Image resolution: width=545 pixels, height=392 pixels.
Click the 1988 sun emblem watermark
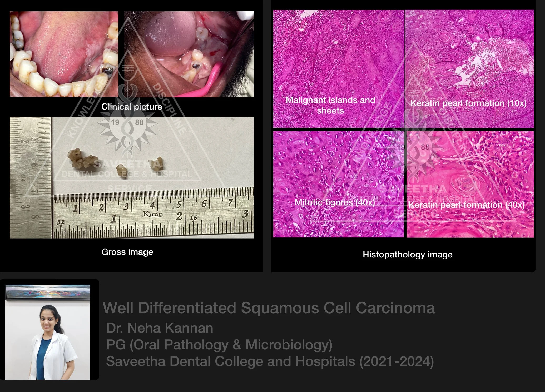(127, 126)
